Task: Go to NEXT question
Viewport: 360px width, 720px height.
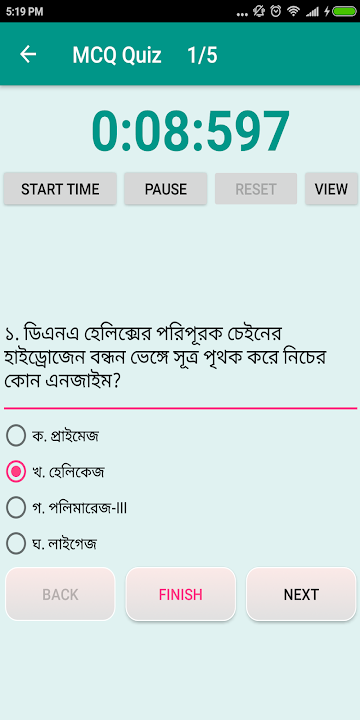Action: tap(301, 594)
